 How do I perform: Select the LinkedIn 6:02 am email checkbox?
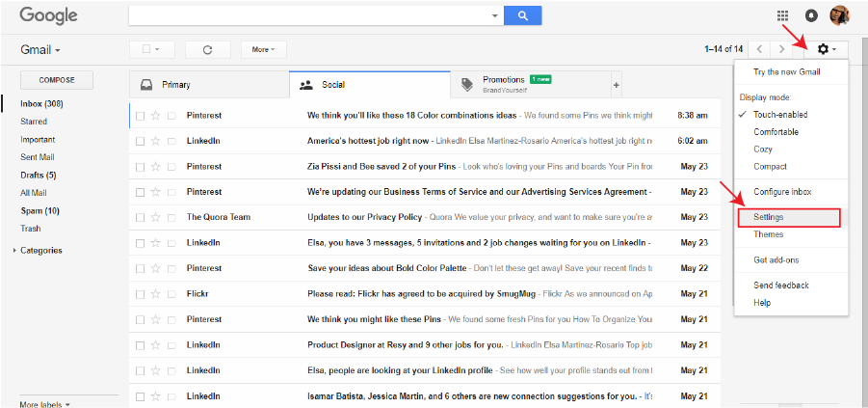pyautogui.click(x=140, y=142)
